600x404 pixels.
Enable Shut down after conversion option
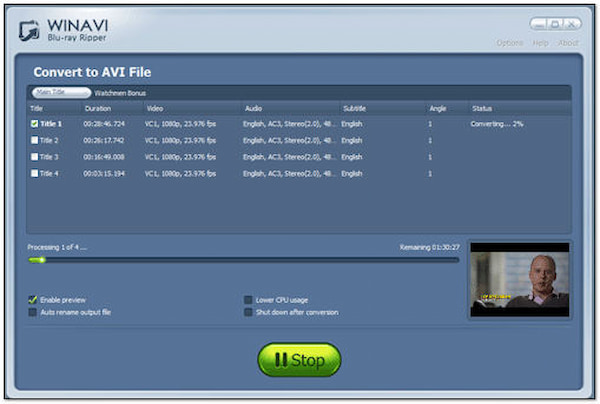point(248,312)
